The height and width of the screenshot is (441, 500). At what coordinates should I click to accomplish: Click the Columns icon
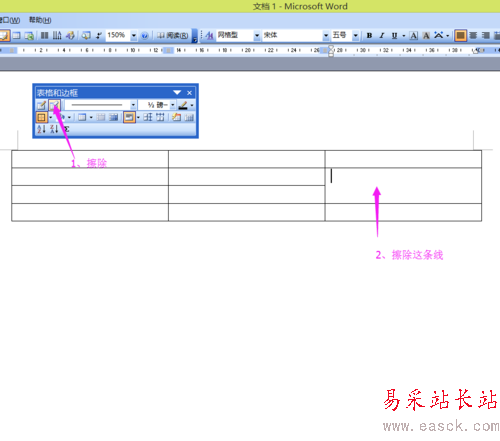(x=44, y=35)
